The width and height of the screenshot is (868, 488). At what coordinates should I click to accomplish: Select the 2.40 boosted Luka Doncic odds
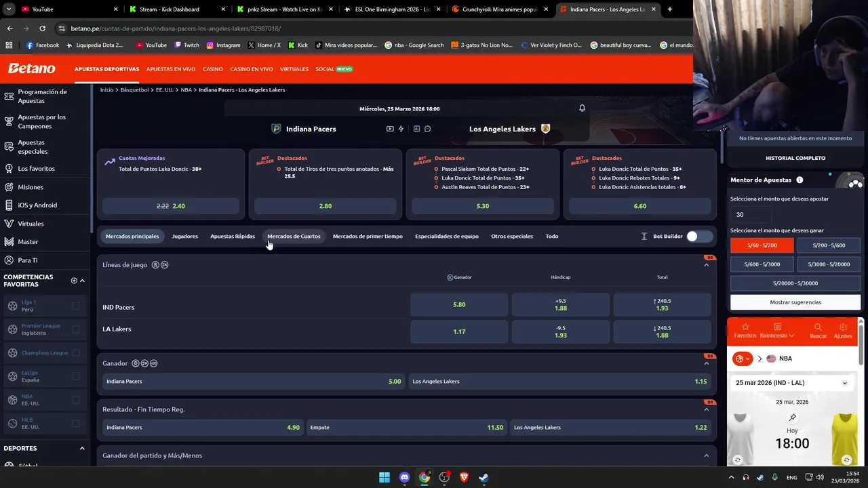(x=171, y=206)
